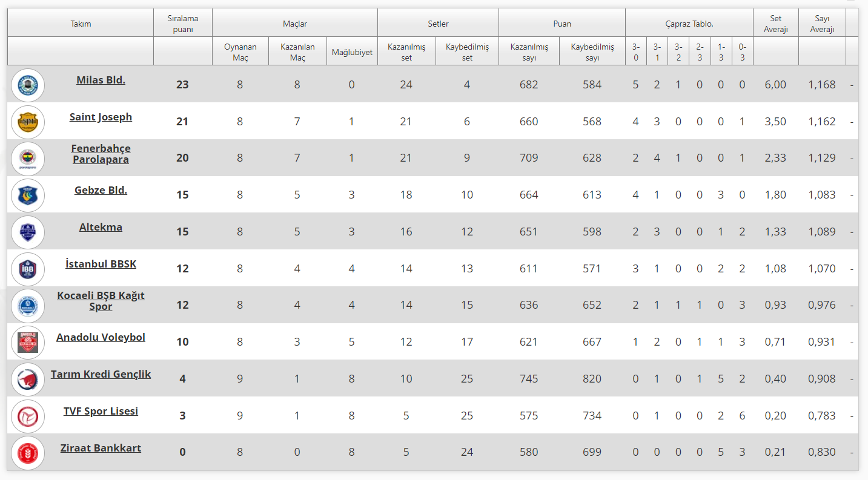Click the Fenerbahçe Parolapara team logo
868x480 pixels.
tap(28, 159)
